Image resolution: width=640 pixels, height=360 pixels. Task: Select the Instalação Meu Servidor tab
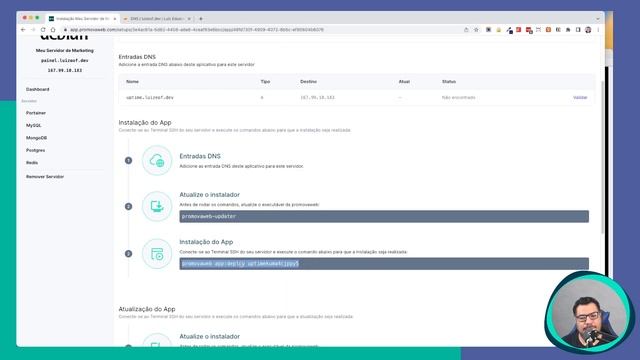click(82, 19)
